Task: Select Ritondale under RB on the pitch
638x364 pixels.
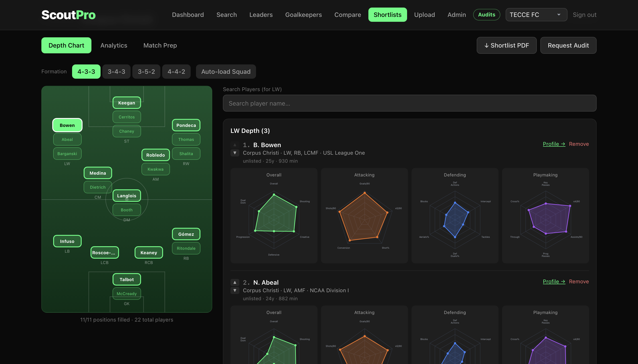Action: pyautogui.click(x=186, y=248)
